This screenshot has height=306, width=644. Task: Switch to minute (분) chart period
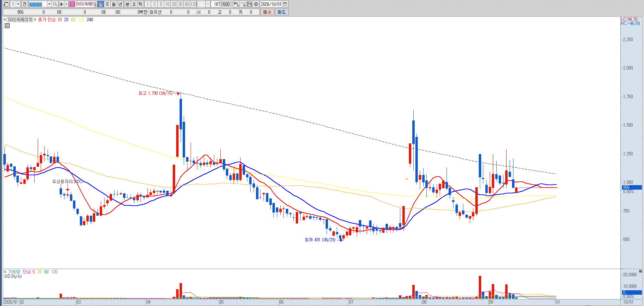point(127,4)
